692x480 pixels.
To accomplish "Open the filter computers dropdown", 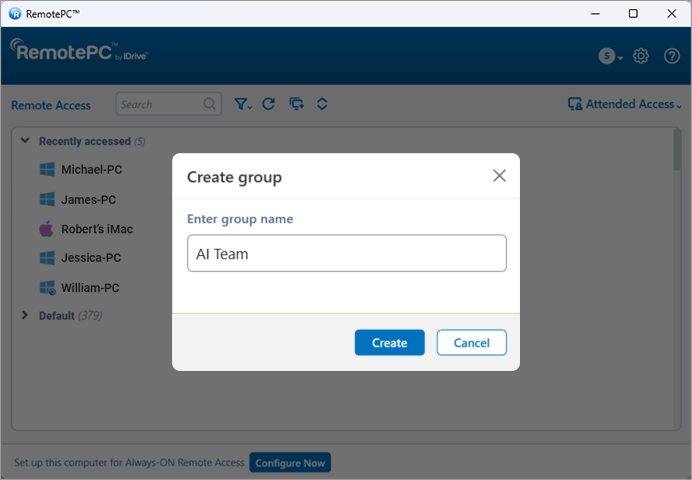I will pos(242,104).
